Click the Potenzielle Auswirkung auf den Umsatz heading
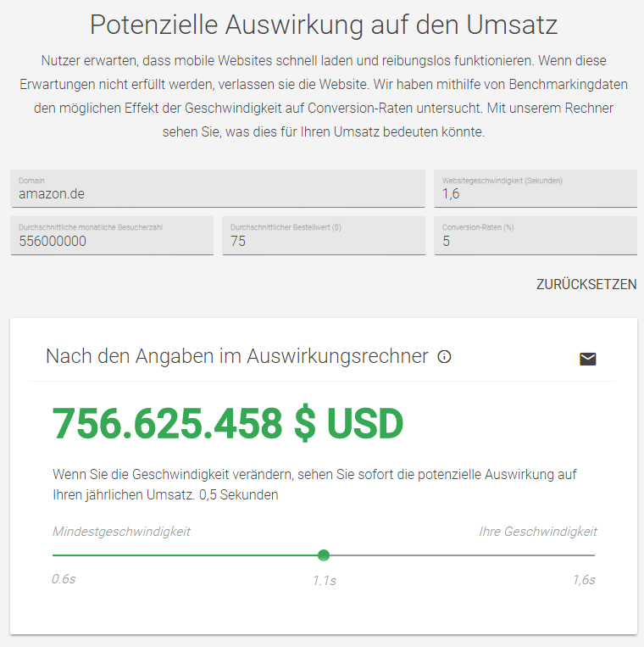 tap(324, 25)
